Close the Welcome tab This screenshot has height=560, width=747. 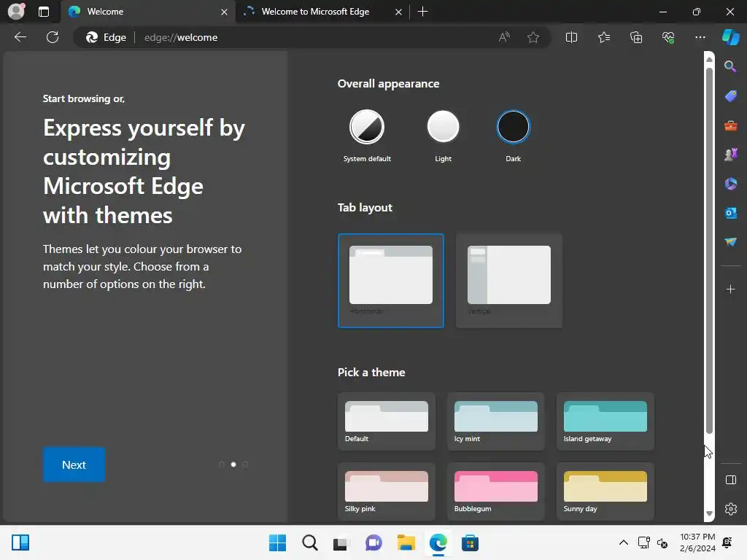coord(224,12)
